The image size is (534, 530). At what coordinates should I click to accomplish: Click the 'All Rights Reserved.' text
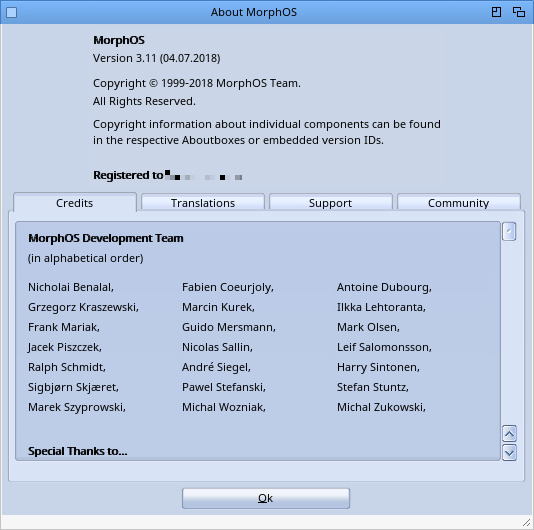tap(144, 101)
